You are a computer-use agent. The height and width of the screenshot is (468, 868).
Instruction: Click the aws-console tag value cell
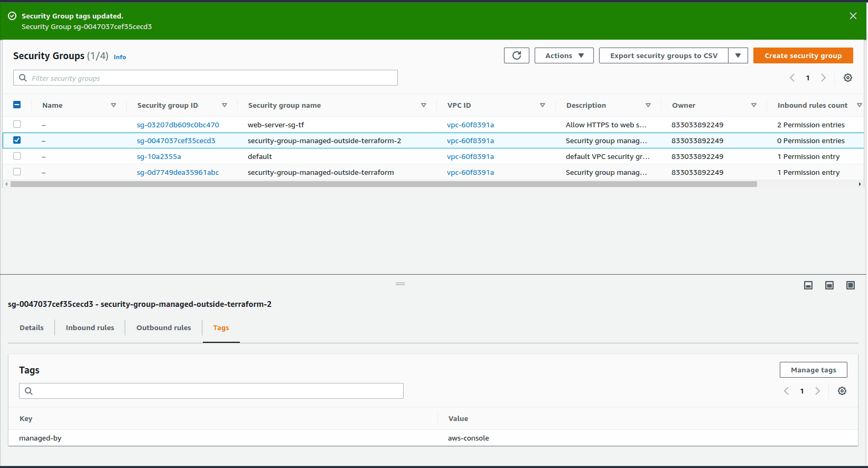click(469, 438)
